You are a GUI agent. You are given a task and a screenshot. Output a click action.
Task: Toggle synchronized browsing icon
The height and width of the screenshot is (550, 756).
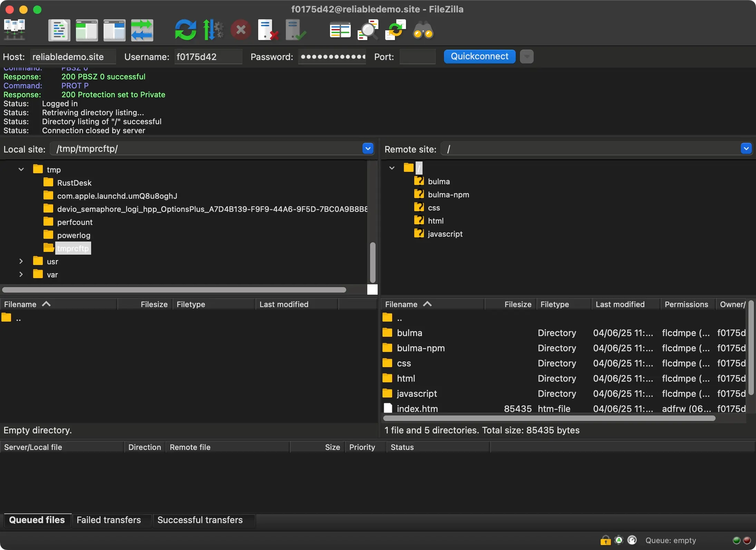click(x=395, y=30)
